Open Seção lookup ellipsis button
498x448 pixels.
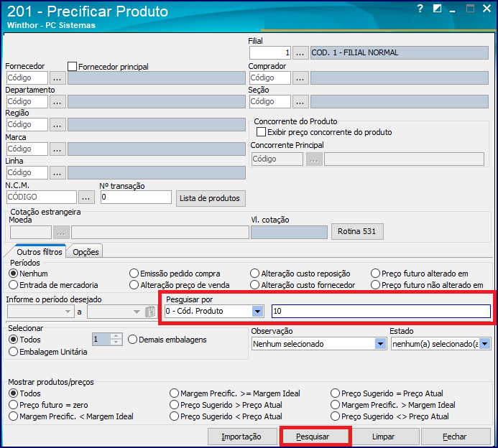pos(300,102)
